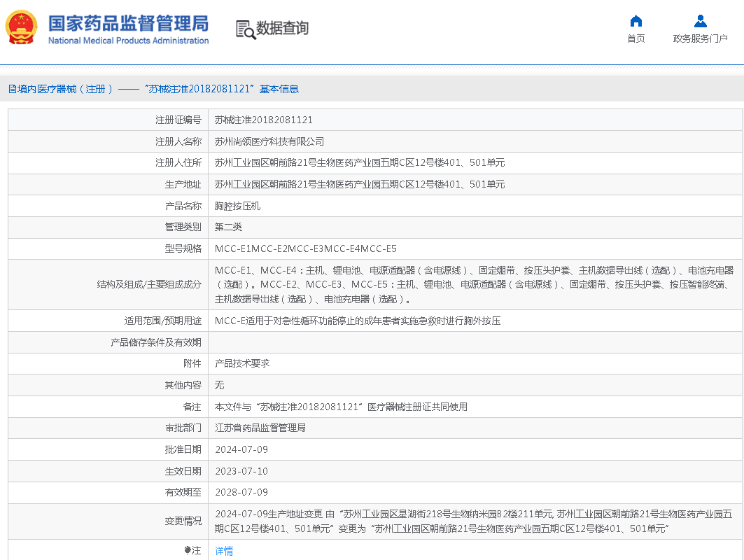Click the 首页 house icon
Image resolution: width=744 pixels, height=560 pixels.
coord(636,21)
